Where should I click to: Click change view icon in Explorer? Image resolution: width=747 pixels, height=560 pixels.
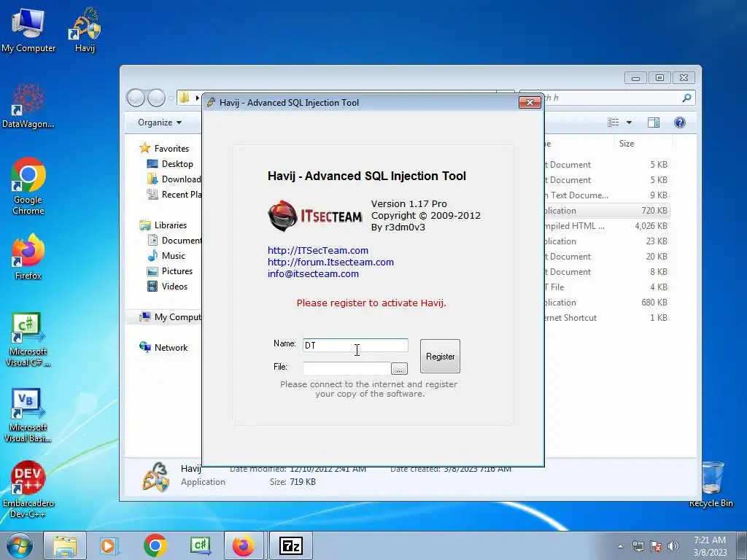613,122
